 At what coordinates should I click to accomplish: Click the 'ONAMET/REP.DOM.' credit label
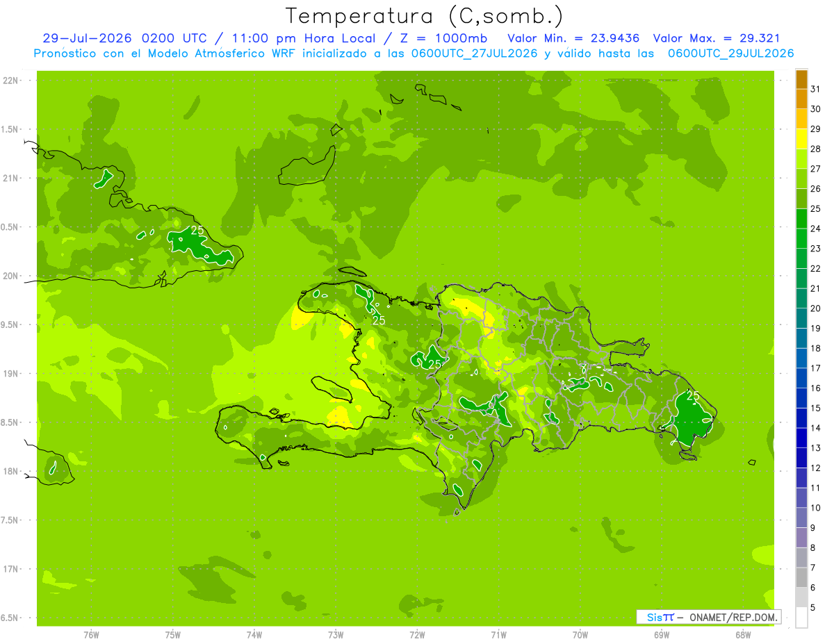733,617
